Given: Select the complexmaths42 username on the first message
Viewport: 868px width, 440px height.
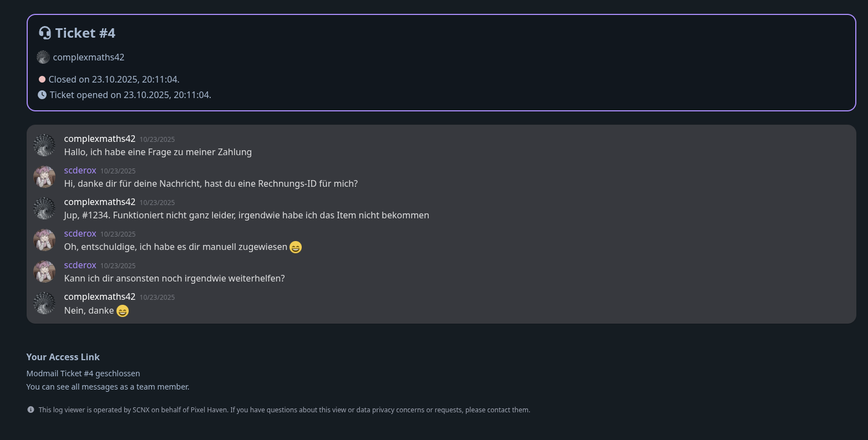Looking at the screenshot, I should point(99,139).
